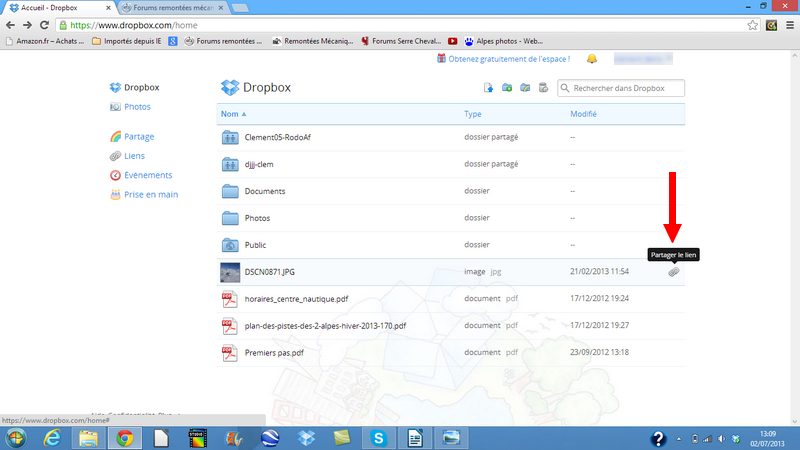Click the Documents folder icon
The image size is (800, 450).
tap(230, 191)
